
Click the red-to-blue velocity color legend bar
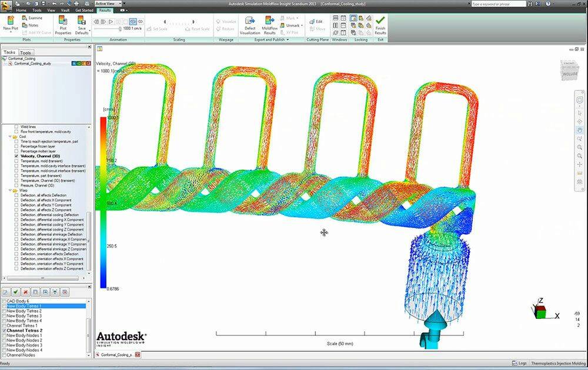click(103, 203)
